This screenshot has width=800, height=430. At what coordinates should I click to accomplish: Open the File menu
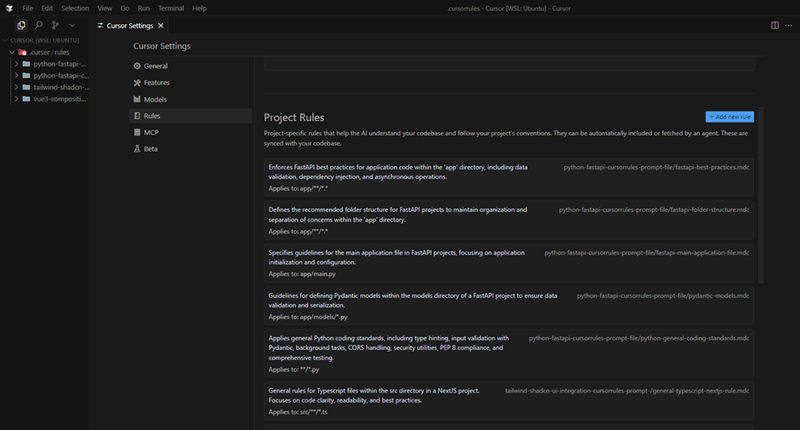click(x=28, y=8)
